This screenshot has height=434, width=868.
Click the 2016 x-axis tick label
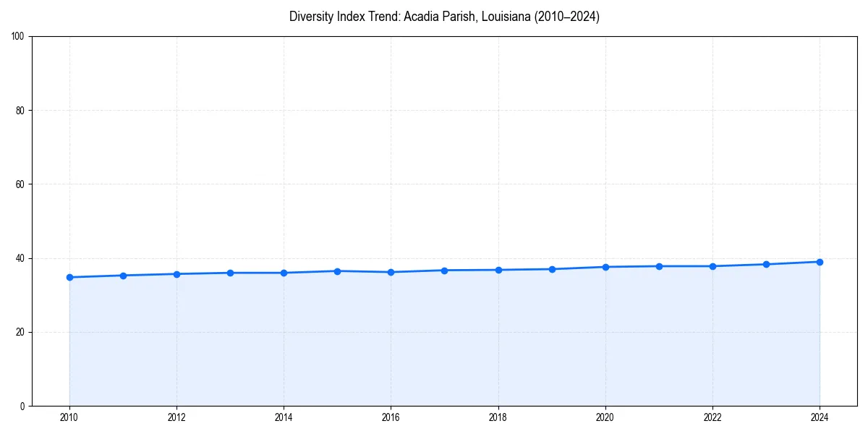click(x=391, y=417)
